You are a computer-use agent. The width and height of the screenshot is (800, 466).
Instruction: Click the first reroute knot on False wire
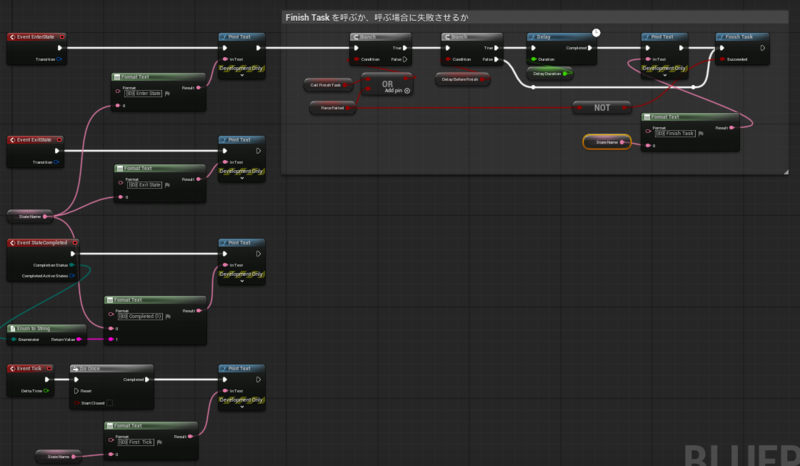(x=533, y=87)
